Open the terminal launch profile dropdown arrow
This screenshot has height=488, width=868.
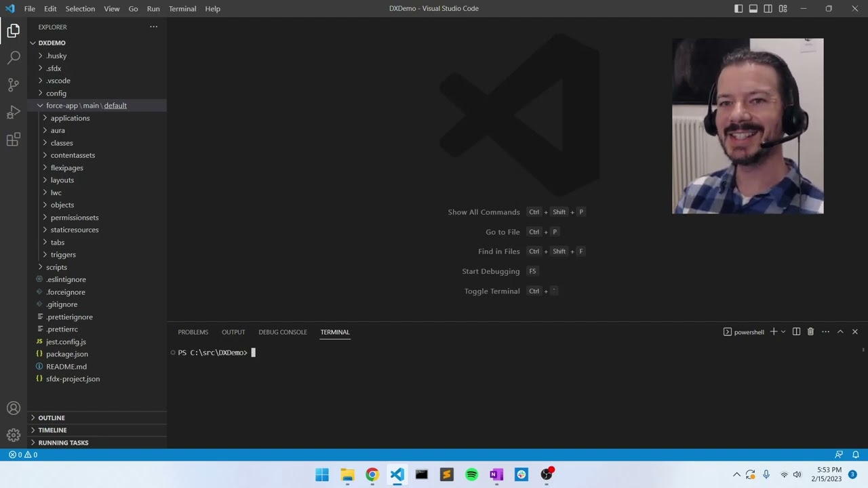click(x=783, y=331)
